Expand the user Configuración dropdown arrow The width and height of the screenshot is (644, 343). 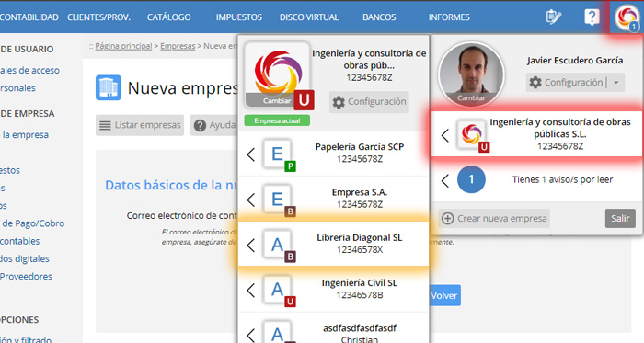[616, 83]
